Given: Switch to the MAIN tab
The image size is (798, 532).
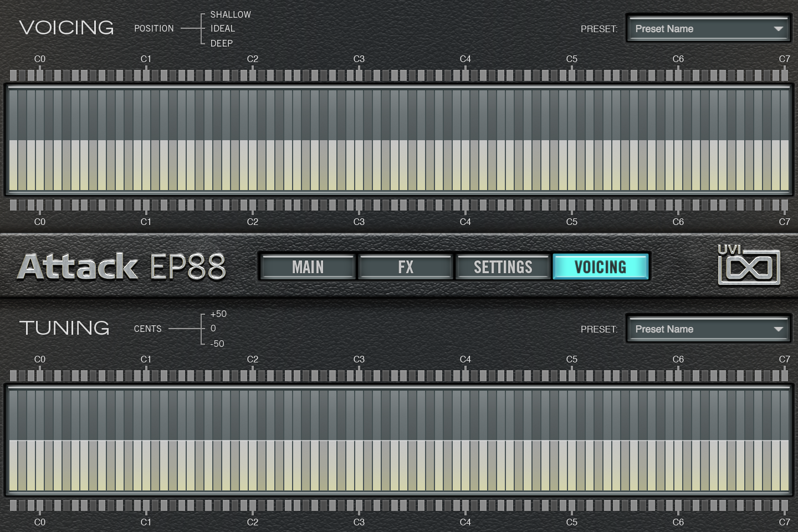Looking at the screenshot, I should point(308,267).
